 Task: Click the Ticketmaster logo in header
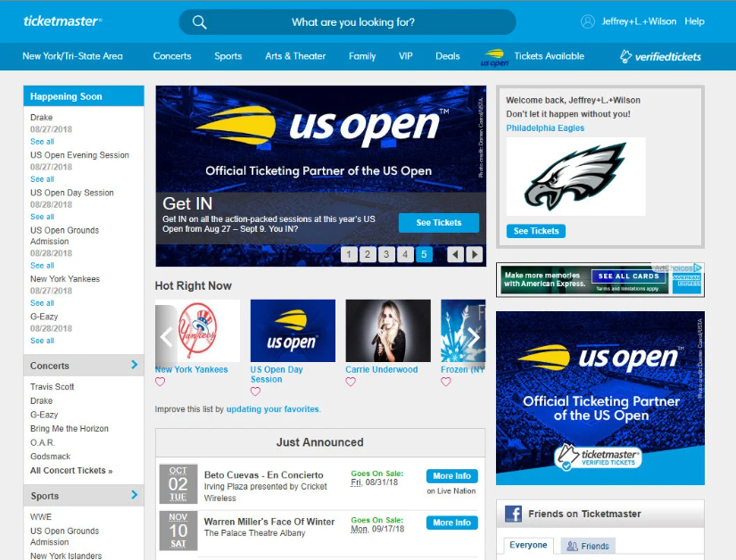point(62,21)
